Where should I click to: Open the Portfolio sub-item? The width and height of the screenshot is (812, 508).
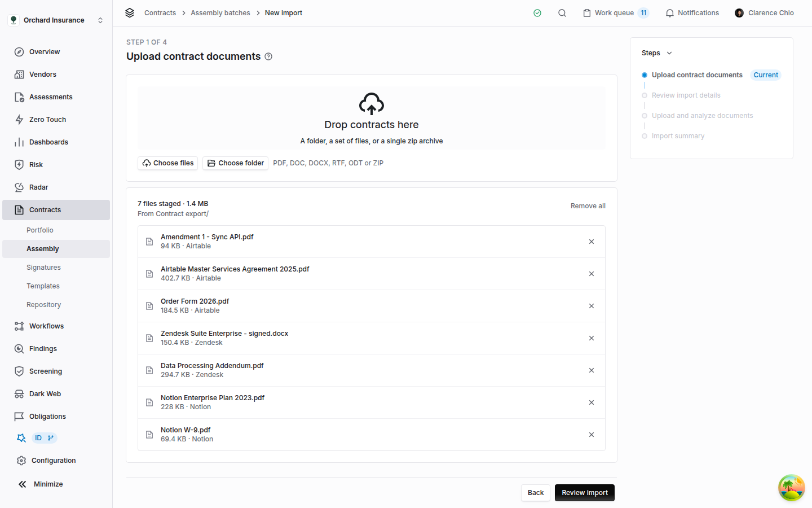tap(56, 230)
